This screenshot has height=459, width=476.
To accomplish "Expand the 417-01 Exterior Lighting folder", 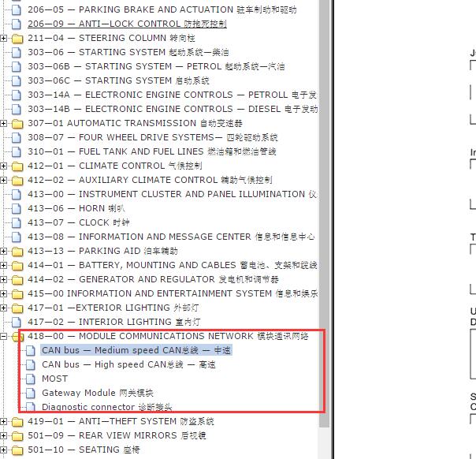I will [x=3, y=308].
